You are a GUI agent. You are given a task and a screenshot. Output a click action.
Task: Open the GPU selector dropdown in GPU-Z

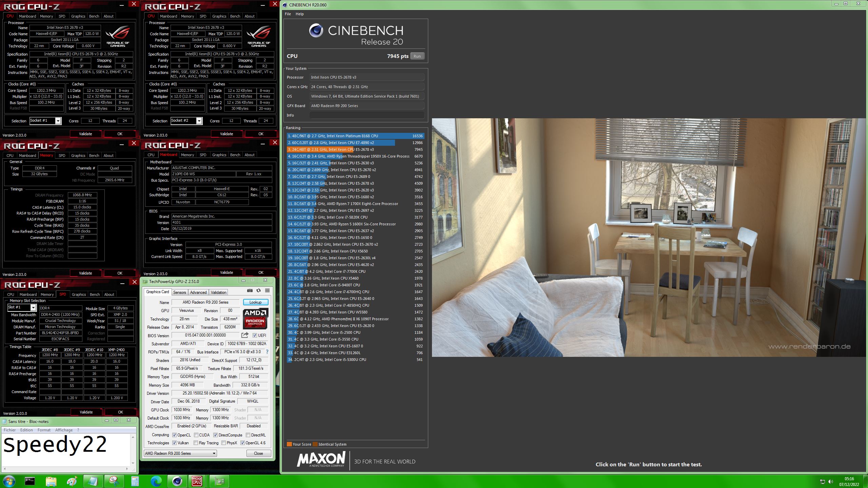point(180,453)
